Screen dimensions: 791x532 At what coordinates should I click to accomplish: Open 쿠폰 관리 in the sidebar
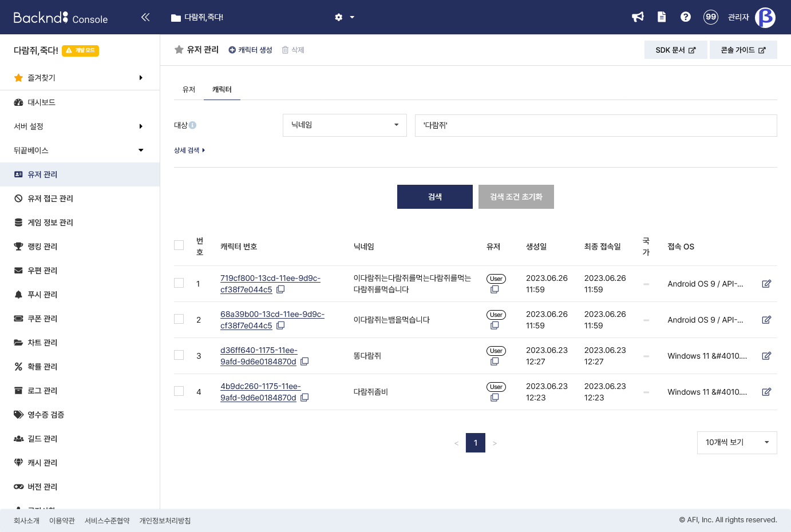80,319
